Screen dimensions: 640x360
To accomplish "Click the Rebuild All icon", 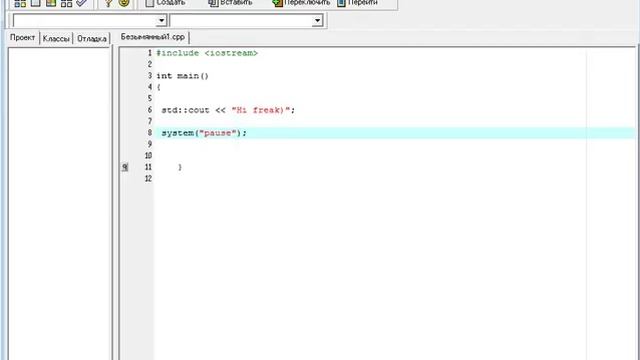I will (66, 3).
